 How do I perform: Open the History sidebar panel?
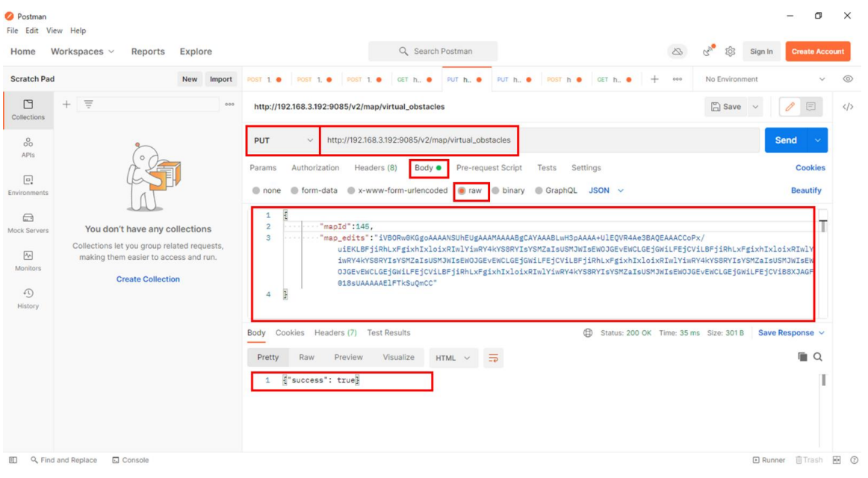(x=28, y=298)
